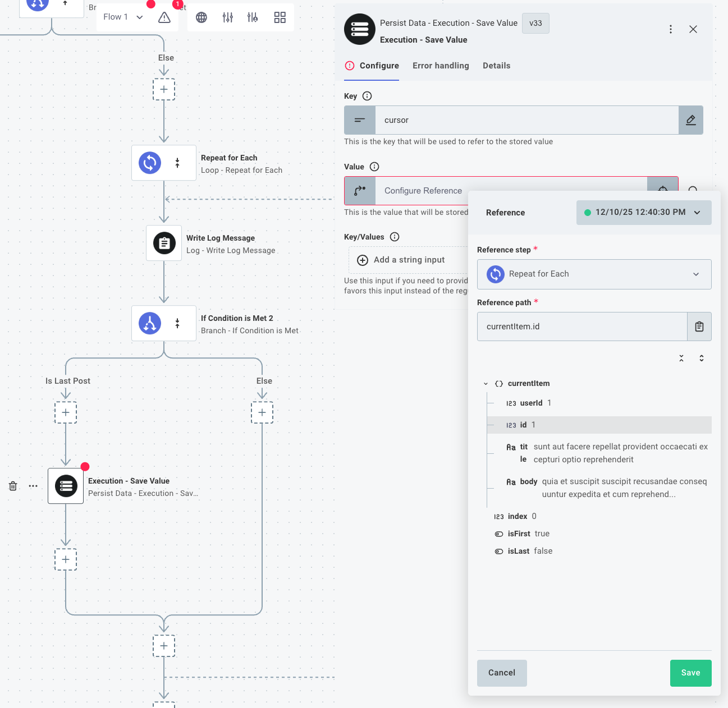Image resolution: width=728 pixels, height=708 pixels.
Task: Open the first sliders settings icon in toolbar
Action: click(x=227, y=17)
